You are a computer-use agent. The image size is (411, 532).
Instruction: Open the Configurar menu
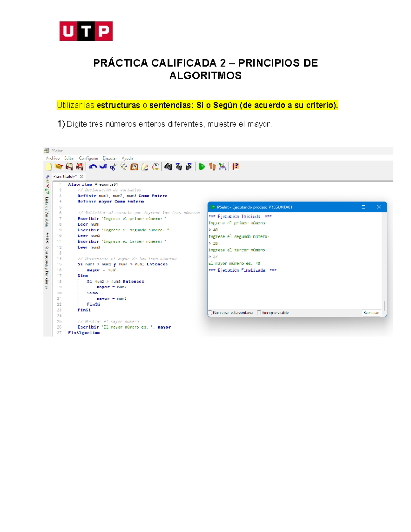[88, 158]
